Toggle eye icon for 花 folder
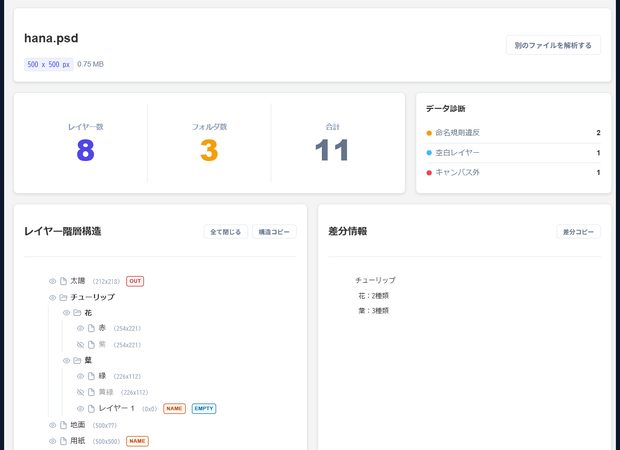The width and height of the screenshot is (620, 450). tap(66, 313)
